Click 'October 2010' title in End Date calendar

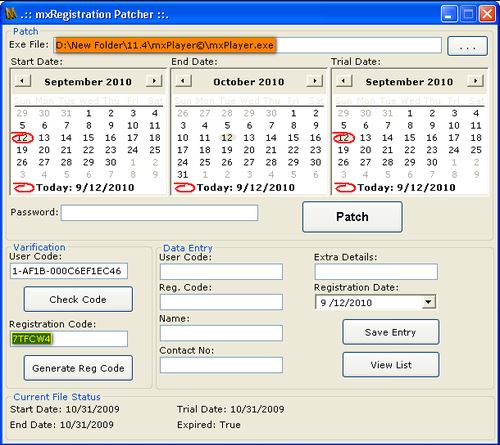tap(249, 82)
